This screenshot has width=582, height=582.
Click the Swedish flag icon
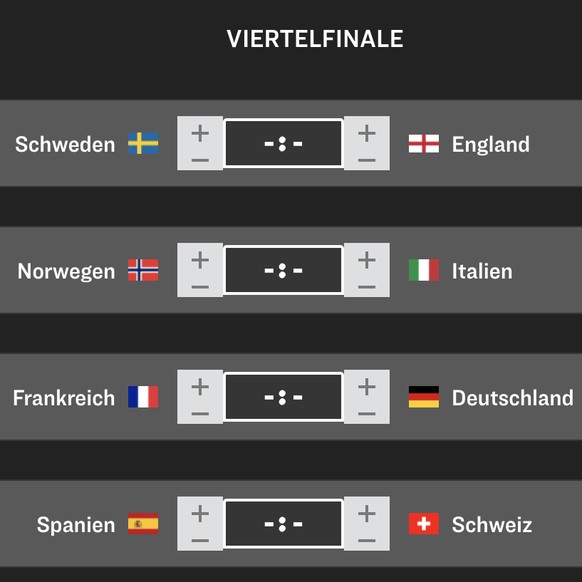(x=143, y=143)
